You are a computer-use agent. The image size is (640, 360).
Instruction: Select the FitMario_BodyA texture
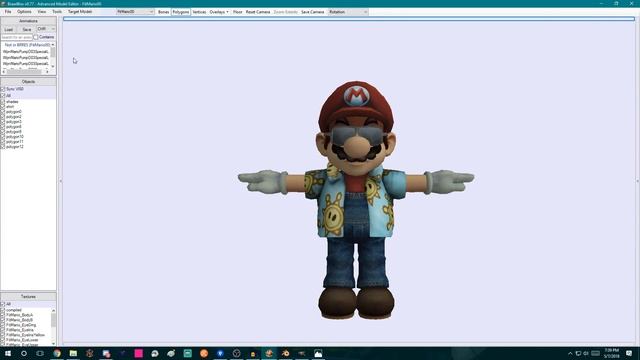[19, 315]
